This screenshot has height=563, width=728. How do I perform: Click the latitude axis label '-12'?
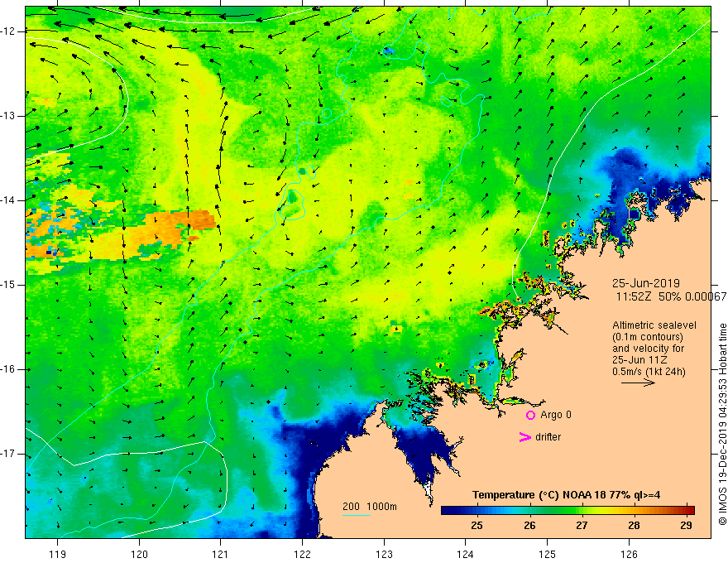tap(8, 31)
